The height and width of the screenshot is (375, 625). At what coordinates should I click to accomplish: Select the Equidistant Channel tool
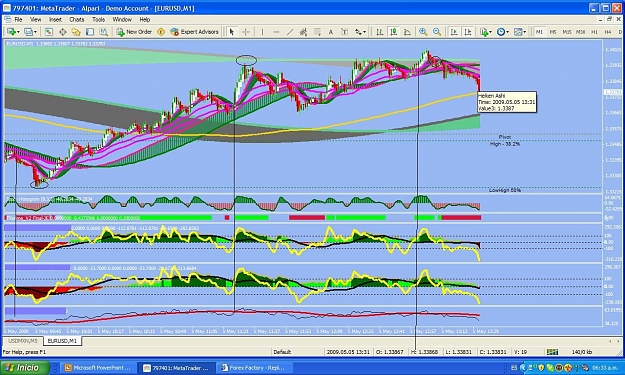[x=303, y=32]
